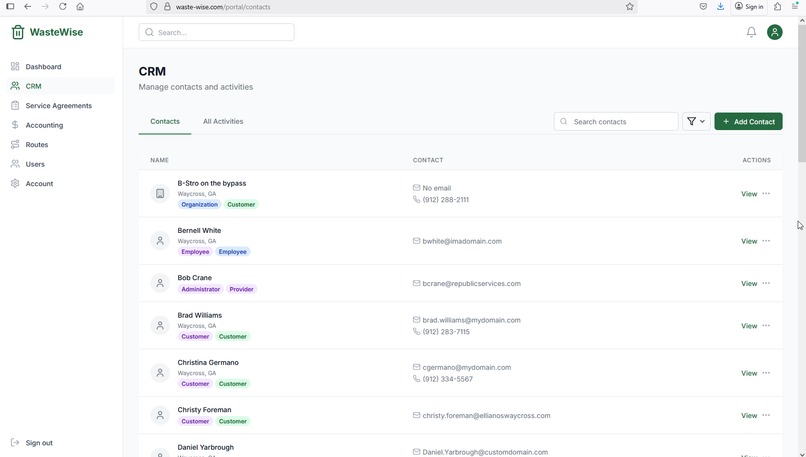Open more actions for Bob Crane
This screenshot has width=806, height=457.
point(766,283)
